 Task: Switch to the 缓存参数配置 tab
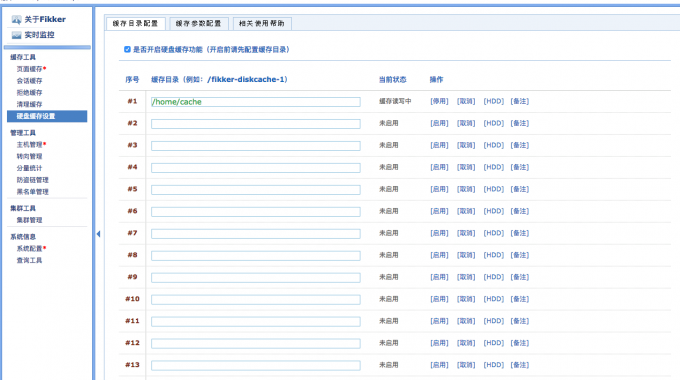coord(198,23)
